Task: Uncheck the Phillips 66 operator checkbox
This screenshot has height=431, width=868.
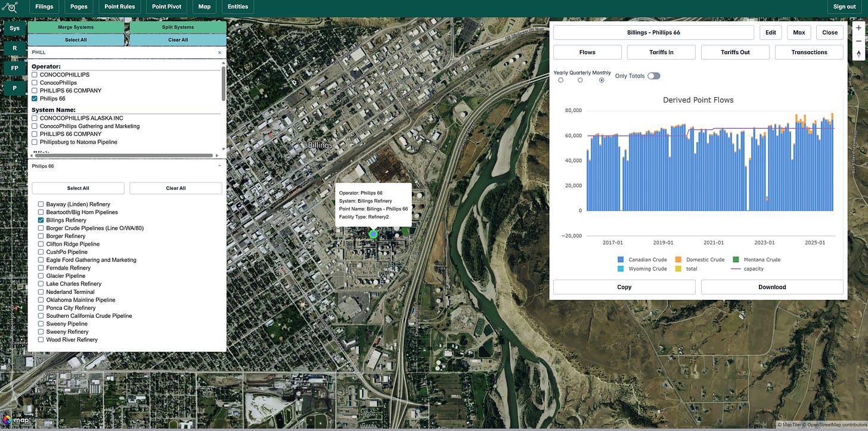Action: [35, 98]
